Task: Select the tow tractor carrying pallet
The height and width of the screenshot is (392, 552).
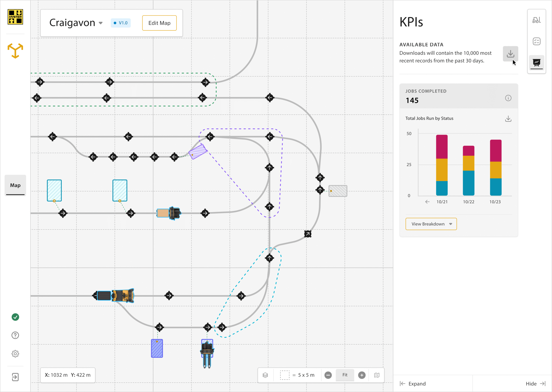Action: pos(169,213)
